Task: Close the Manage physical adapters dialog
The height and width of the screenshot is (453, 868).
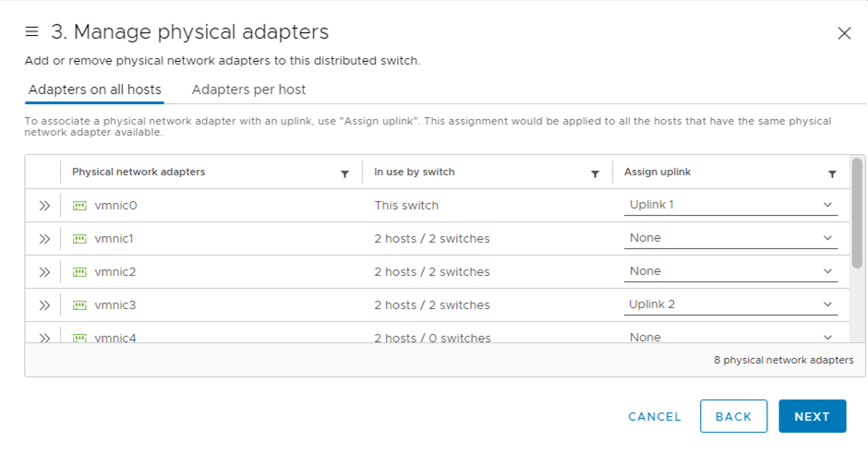Action: [x=843, y=33]
